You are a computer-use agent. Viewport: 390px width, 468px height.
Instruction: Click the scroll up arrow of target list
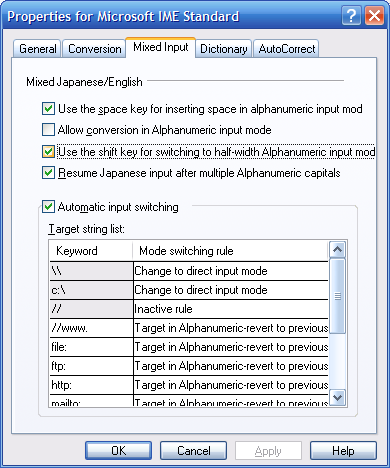(338, 249)
